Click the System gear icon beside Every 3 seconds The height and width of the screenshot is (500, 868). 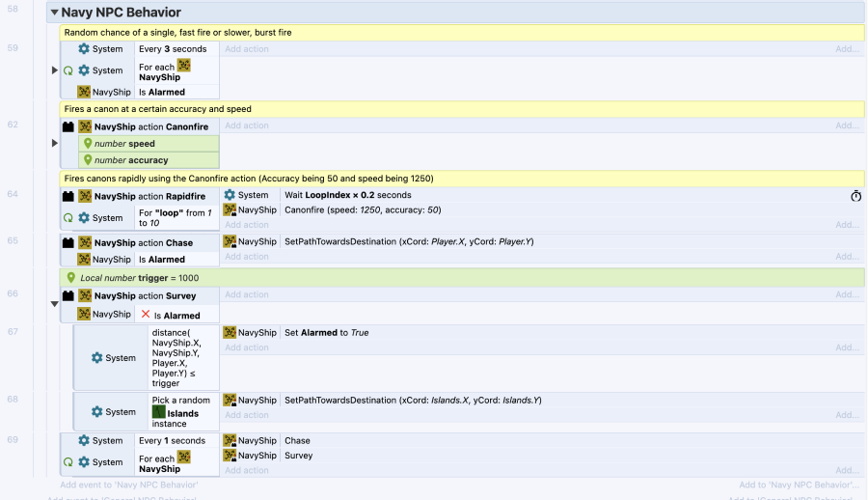click(84, 48)
